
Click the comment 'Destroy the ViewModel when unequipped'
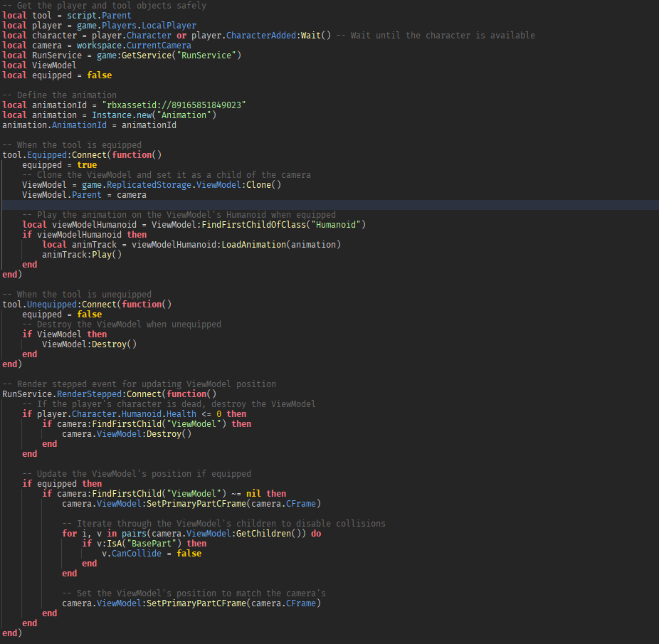122,324
